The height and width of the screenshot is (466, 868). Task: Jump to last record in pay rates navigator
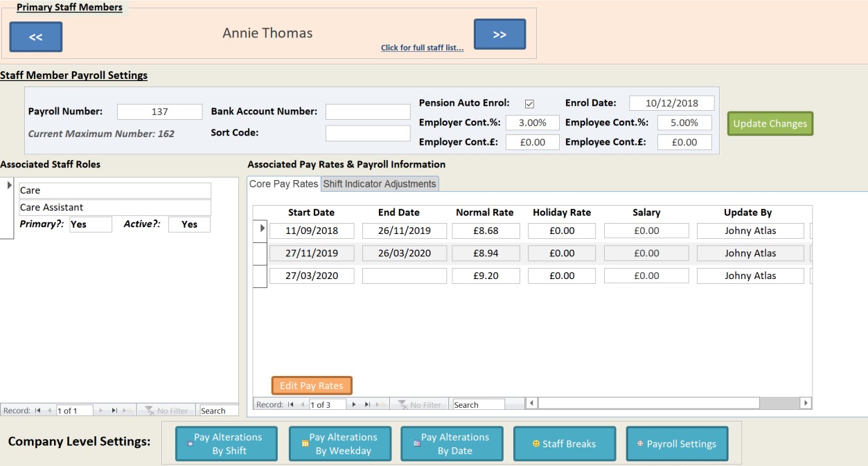click(368, 404)
